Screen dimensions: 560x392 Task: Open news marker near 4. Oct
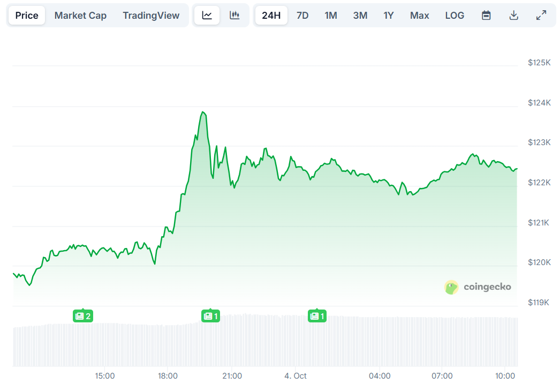coord(317,316)
